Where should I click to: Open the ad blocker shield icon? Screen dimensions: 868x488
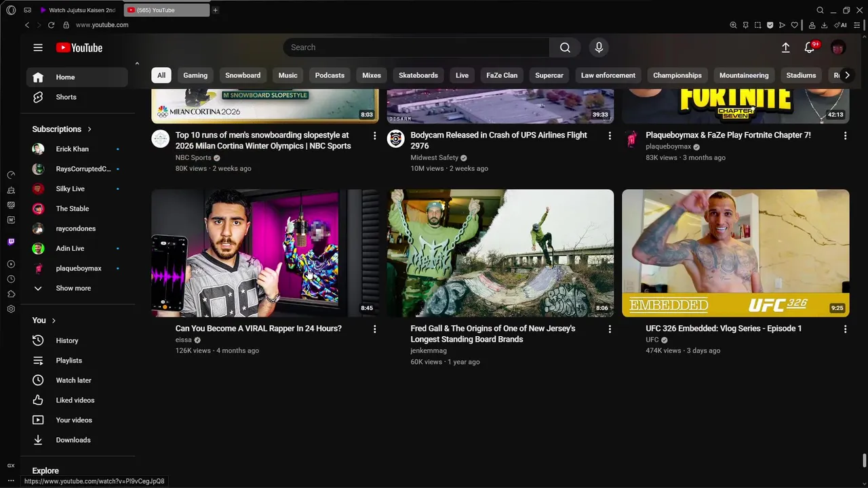point(770,25)
